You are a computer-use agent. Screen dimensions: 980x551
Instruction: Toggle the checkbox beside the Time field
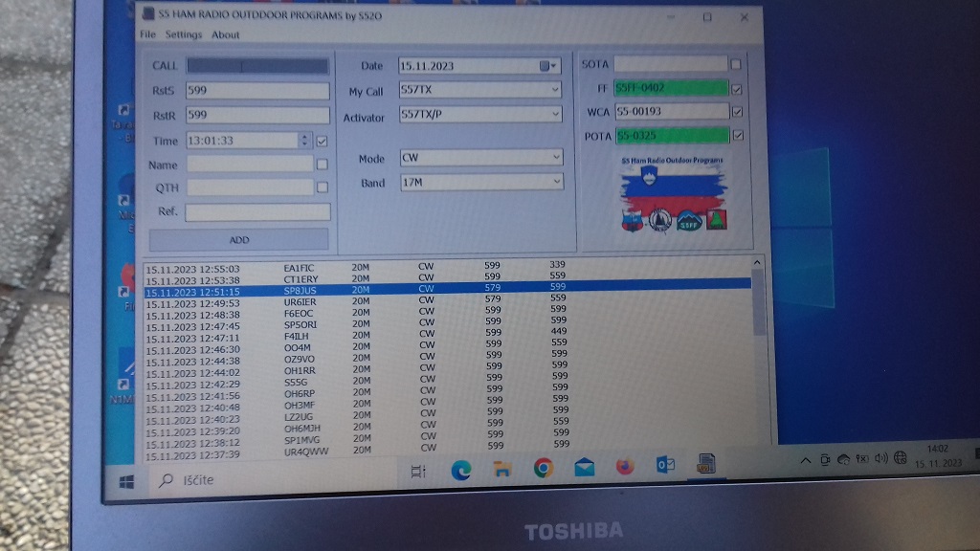pos(322,141)
